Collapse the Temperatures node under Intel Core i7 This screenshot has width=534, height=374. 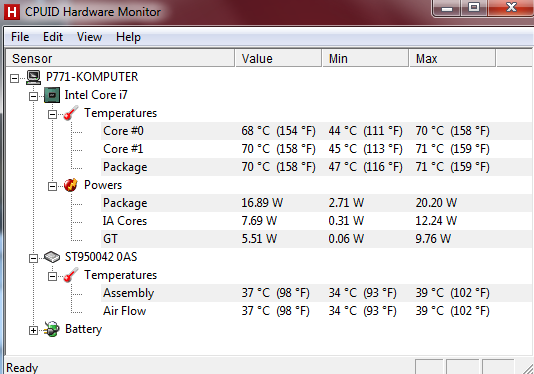pyautogui.click(x=52, y=114)
